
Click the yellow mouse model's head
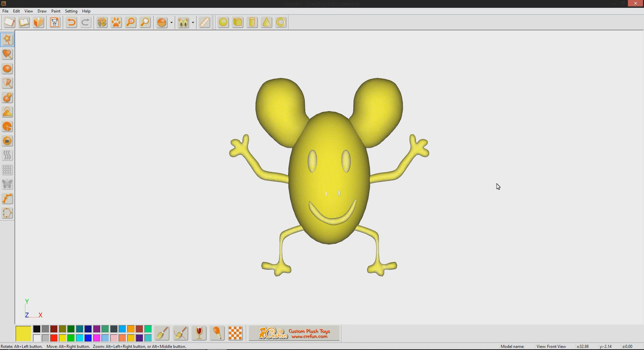pyautogui.click(x=330, y=177)
